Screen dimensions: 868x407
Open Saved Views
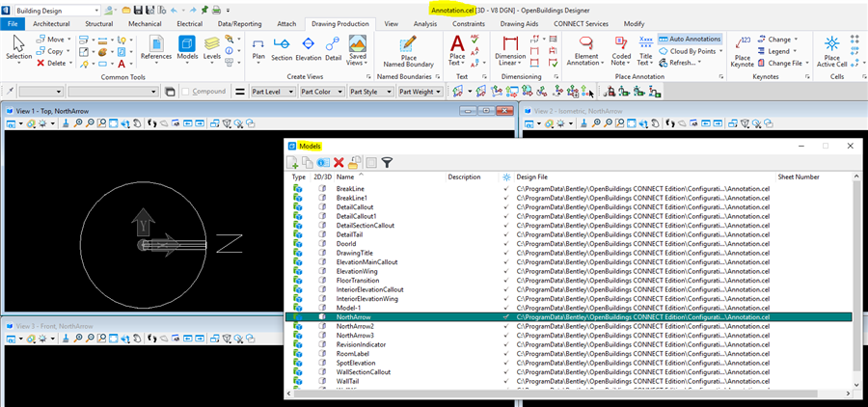pyautogui.click(x=357, y=51)
